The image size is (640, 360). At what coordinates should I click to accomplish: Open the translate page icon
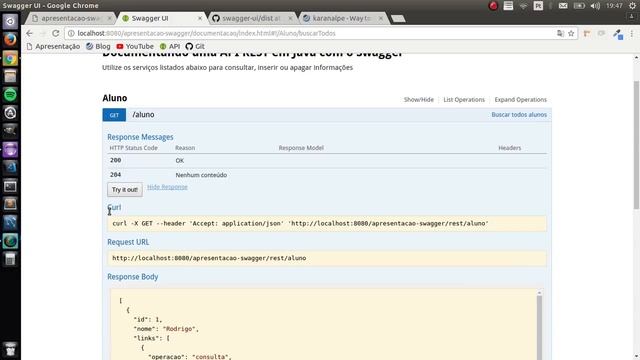(x=560, y=33)
